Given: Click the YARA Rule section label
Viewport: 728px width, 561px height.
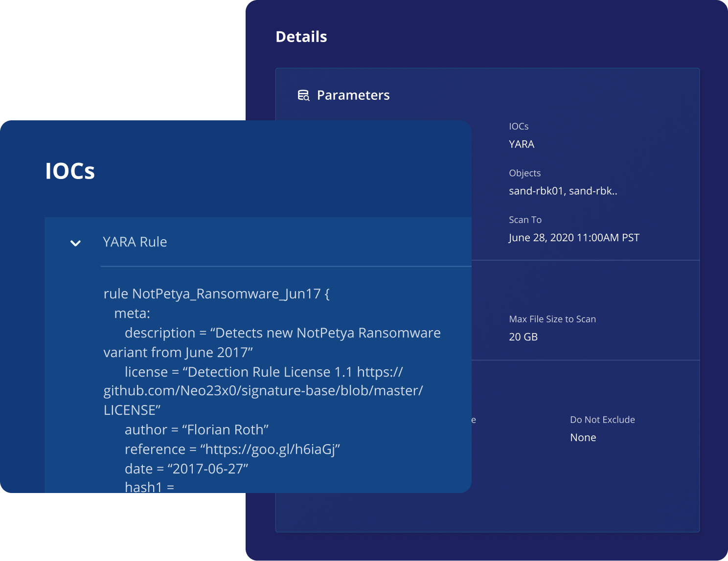Looking at the screenshot, I should point(135,242).
